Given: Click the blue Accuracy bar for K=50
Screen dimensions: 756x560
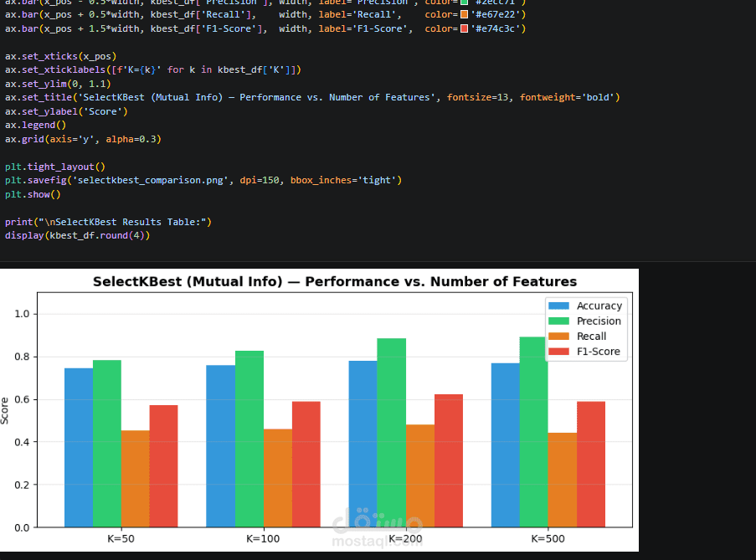Looking at the screenshot, I should 79,448.
